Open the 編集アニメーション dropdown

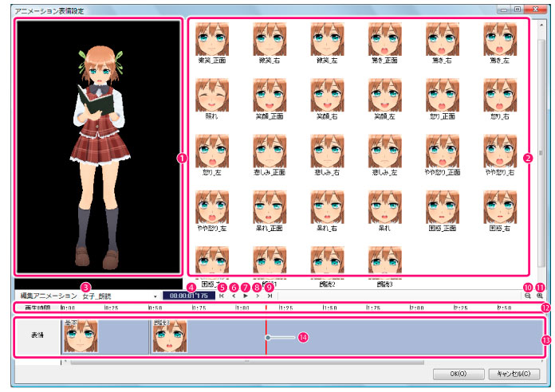(x=155, y=296)
